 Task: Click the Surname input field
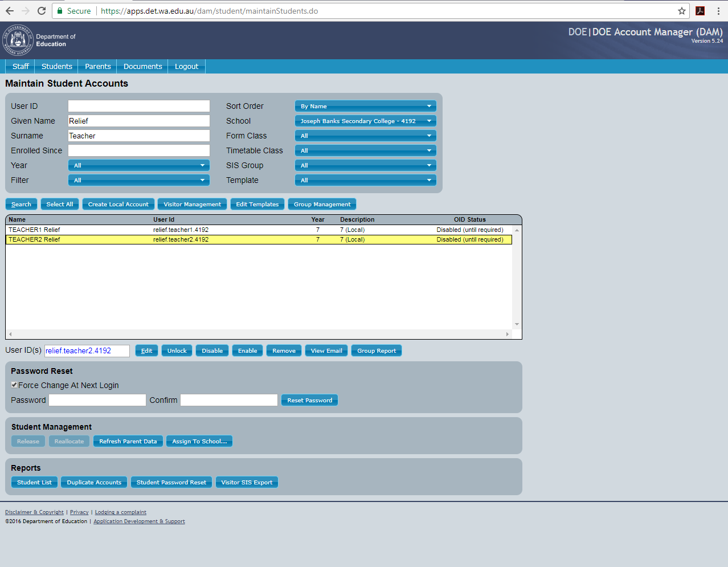[x=139, y=136]
